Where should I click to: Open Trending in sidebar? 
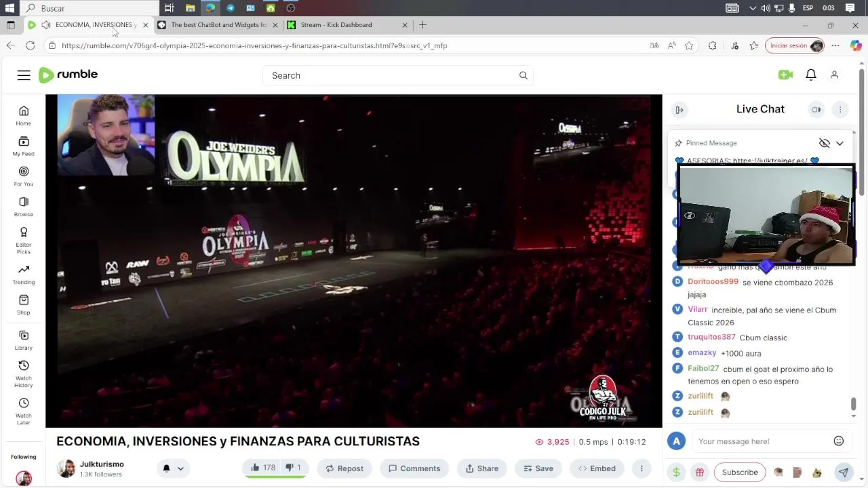click(24, 274)
